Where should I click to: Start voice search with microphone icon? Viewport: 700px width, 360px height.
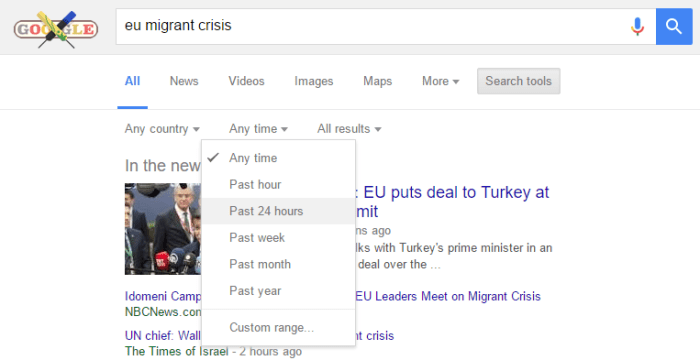pyautogui.click(x=637, y=27)
